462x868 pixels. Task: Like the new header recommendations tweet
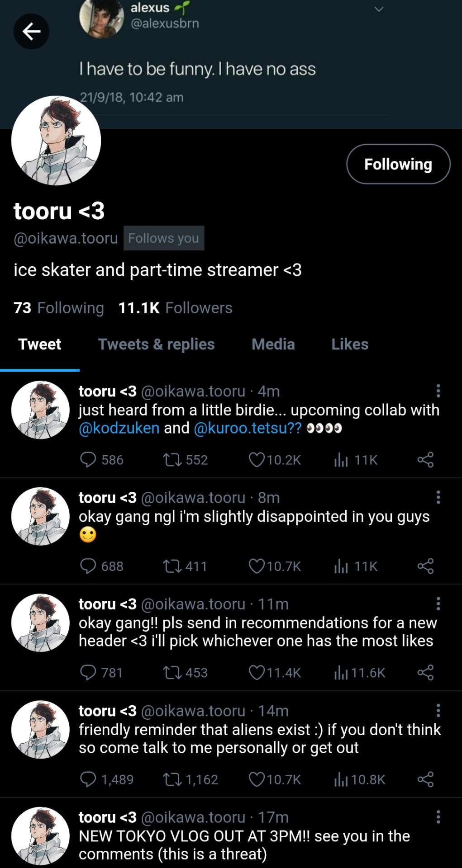pyautogui.click(x=257, y=673)
